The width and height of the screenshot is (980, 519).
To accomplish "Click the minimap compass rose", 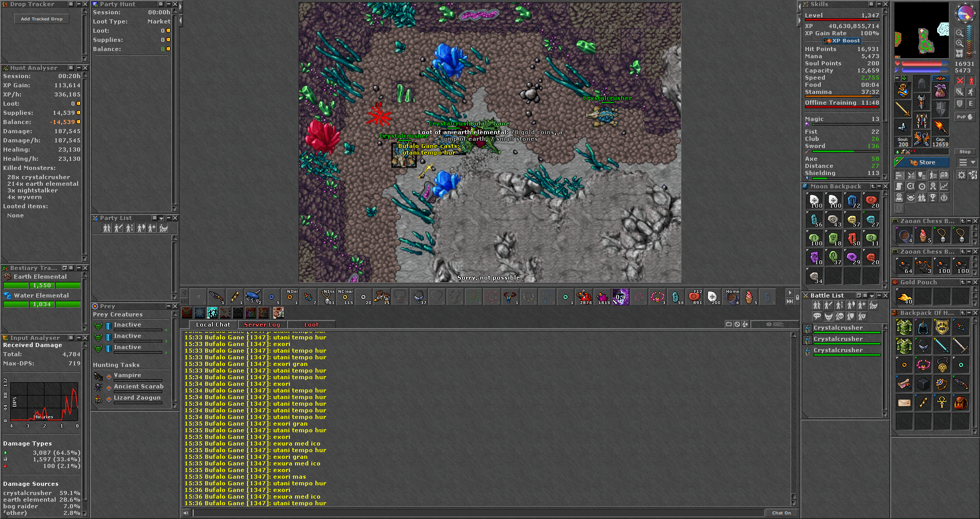I will [x=965, y=14].
